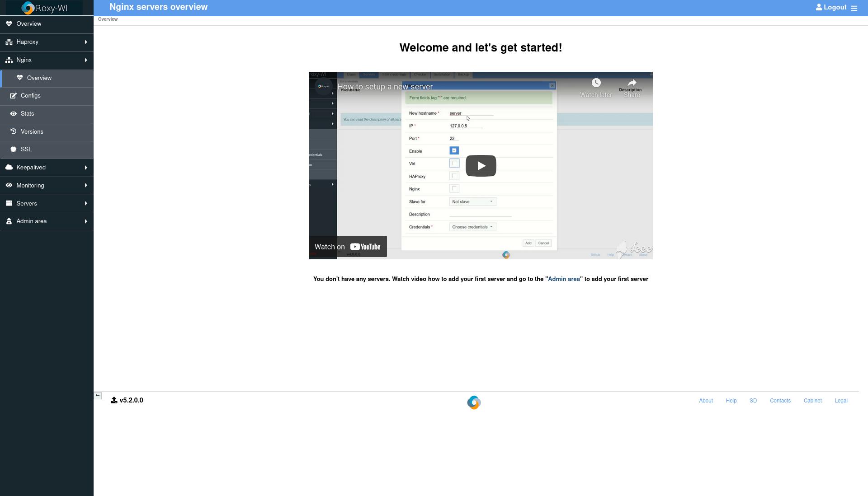Click the version v5.2.0.0 update icon

(x=114, y=400)
